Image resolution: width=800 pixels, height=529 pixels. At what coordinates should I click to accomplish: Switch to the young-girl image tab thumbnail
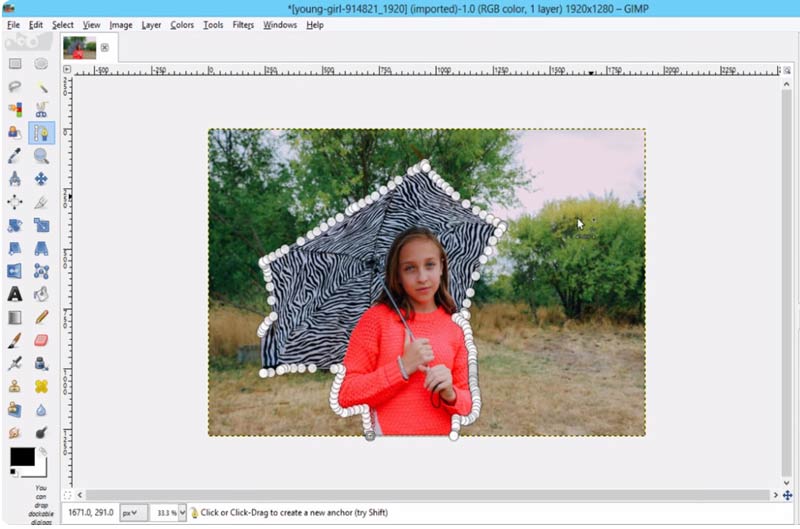pos(80,47)
